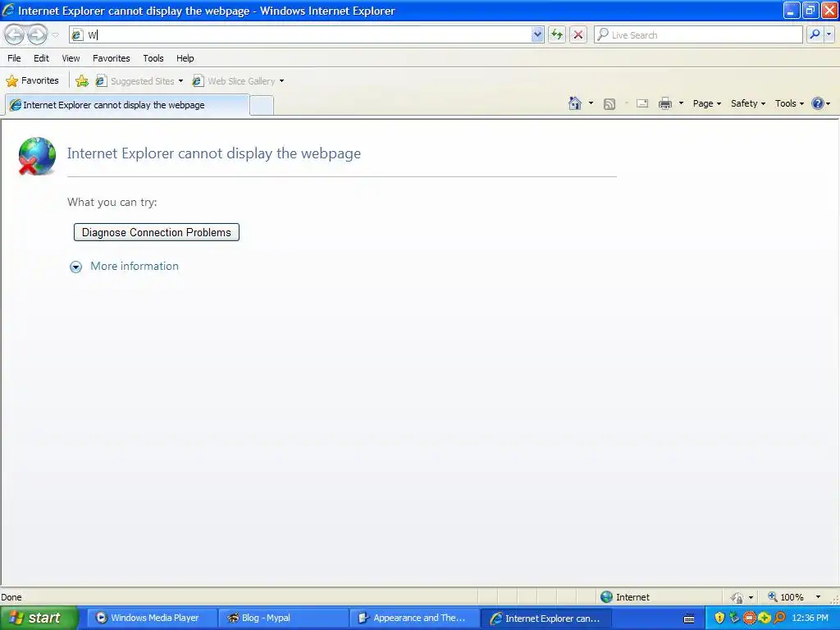Click the 'Done' status bar text
Image resolution: width=840 pixels, height=630 pixels.
tap(11, 597)
